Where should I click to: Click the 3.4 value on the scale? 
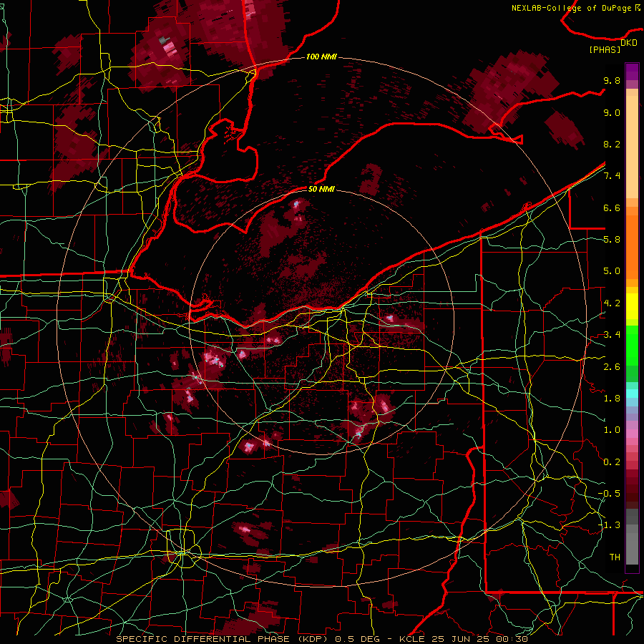612,335
